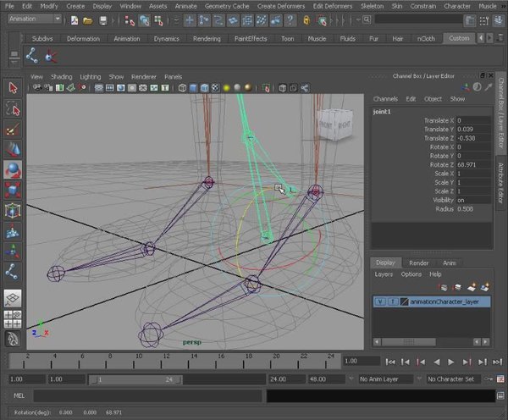Toggle visibility V of animationCharacter_layer
Image resolution: width=508 pixels, height=420 pixels.
coord(379,301)
